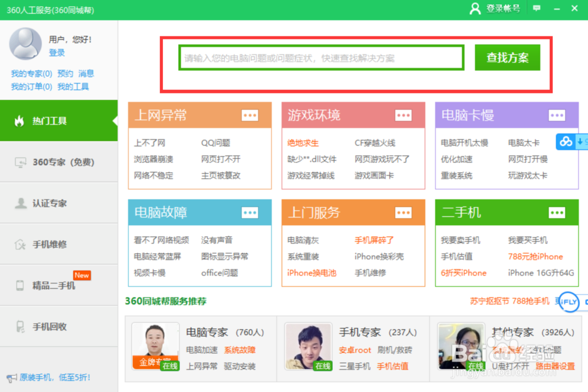Select 路由器设置 under 其他专家
The width and height of the screenshot is (588, 392).
coord(555,366)
